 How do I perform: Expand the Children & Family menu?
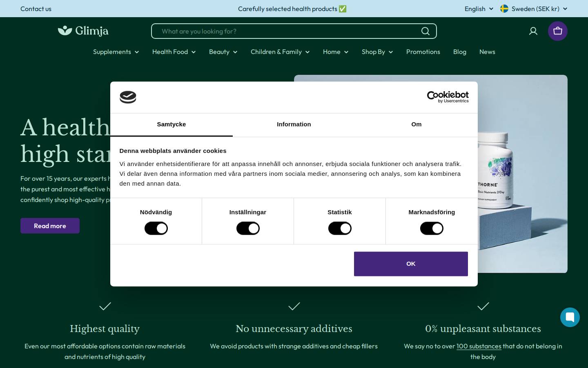point(280,52)
